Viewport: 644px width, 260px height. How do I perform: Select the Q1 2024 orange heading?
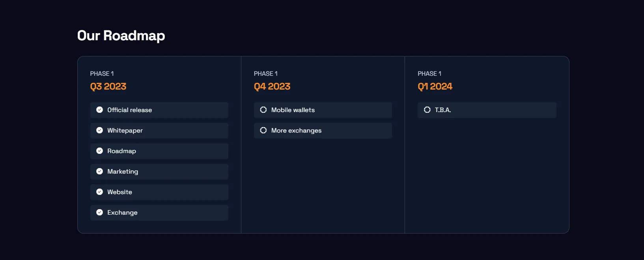coord(435,86)
